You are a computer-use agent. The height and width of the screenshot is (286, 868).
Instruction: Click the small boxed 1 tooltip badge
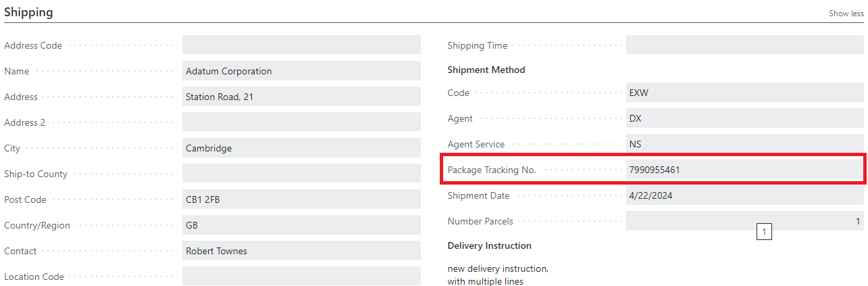764,233
